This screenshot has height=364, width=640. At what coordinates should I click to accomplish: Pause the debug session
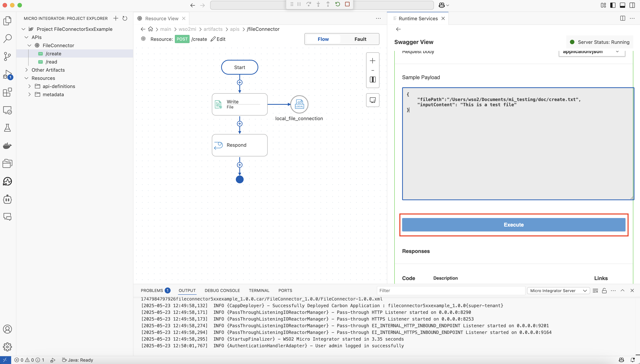point(299,4)
